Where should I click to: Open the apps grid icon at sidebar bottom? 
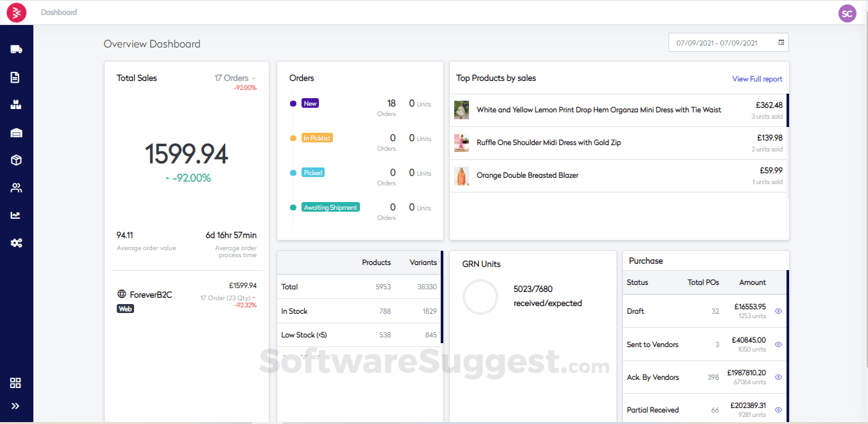15,382
